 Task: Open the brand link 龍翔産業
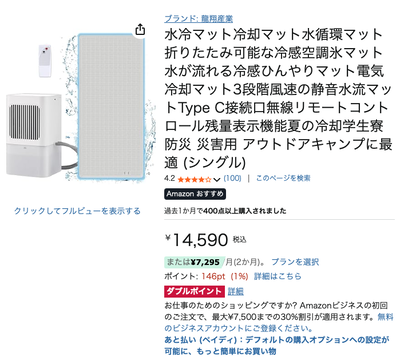[199, 19]
